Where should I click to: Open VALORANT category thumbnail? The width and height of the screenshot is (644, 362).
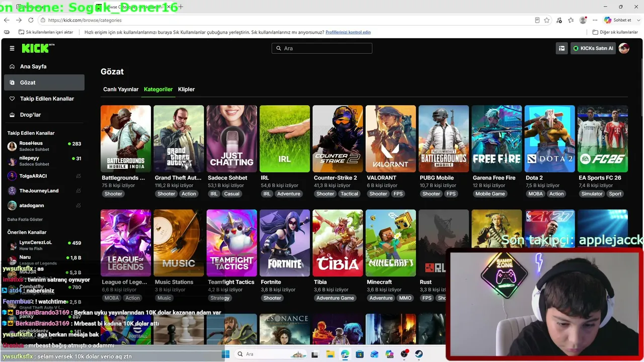[x=391, y=139]
